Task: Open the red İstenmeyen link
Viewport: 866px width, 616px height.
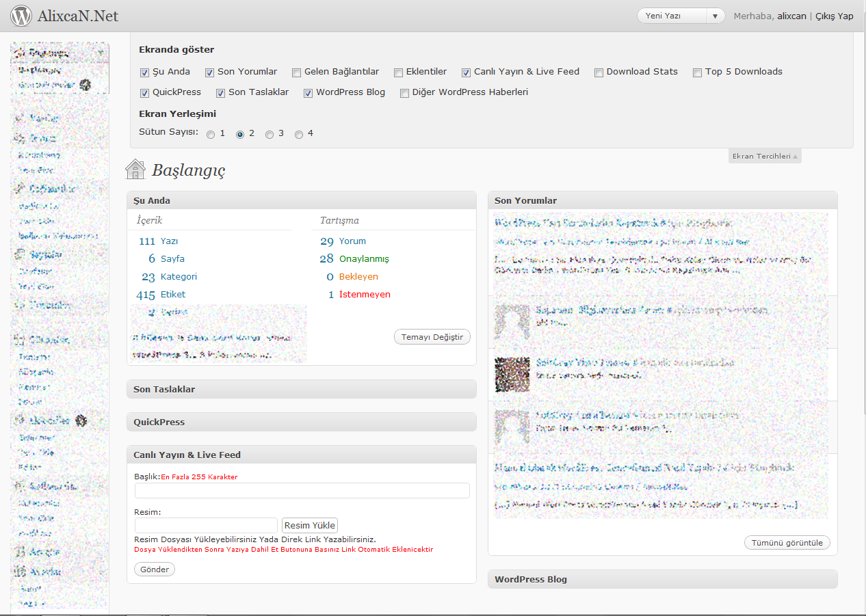Action: 365,295
